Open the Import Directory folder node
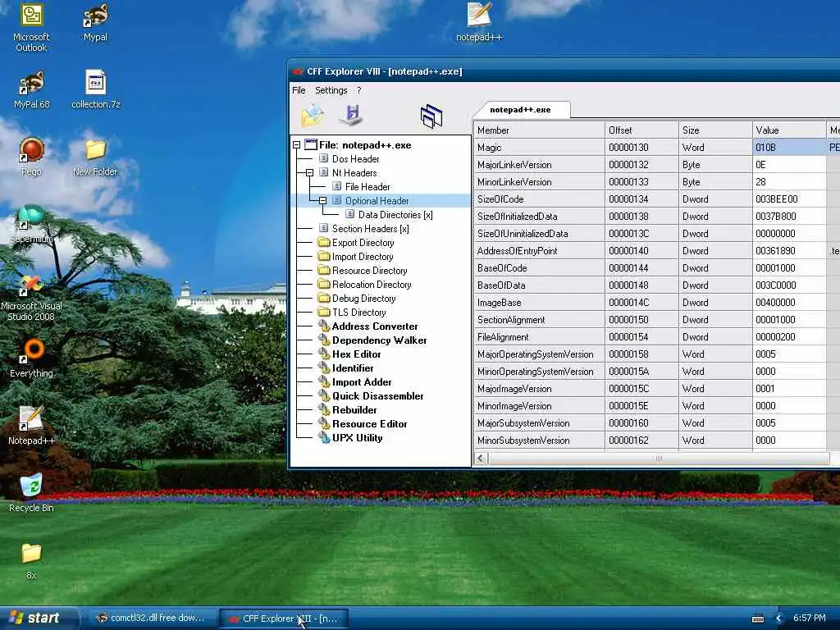 (x=362, y=257)
